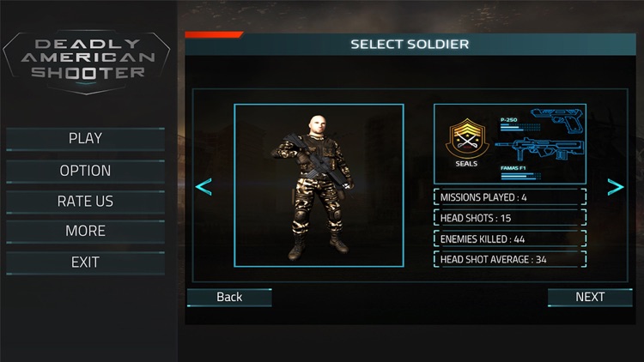The image size is (644, 362).
Task: Click the FAMAS F1 rifle icon
Action: pyautogui.click(x=540, y=149)
